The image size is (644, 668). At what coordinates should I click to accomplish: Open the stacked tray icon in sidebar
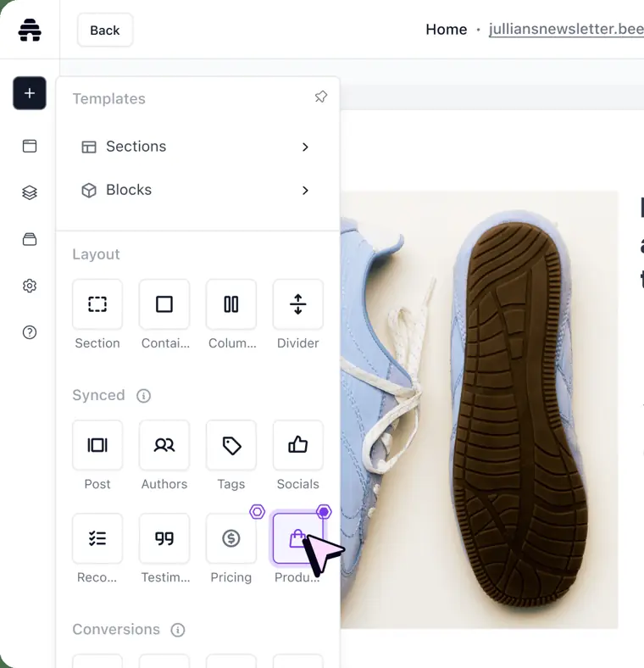point(30,239)
